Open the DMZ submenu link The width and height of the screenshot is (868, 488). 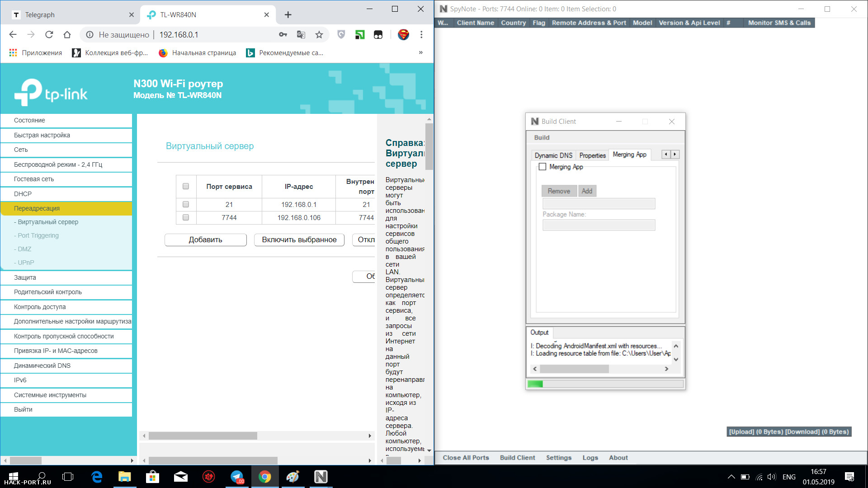[24, 249]
